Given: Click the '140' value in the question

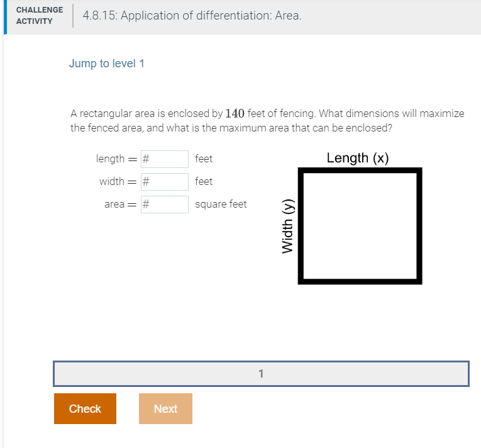Looking at the screenshot, I should pyautogui.click(x=235, y=114).
